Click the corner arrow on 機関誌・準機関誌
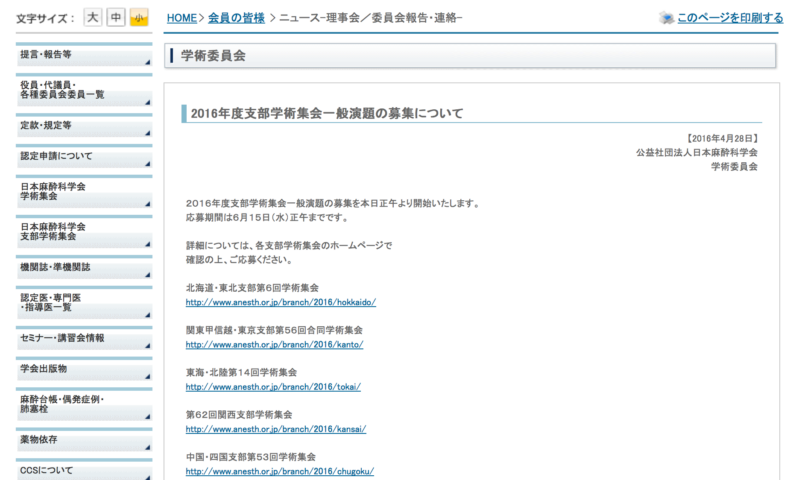Viewport: 790px width, 480px height. coord(148,275)
